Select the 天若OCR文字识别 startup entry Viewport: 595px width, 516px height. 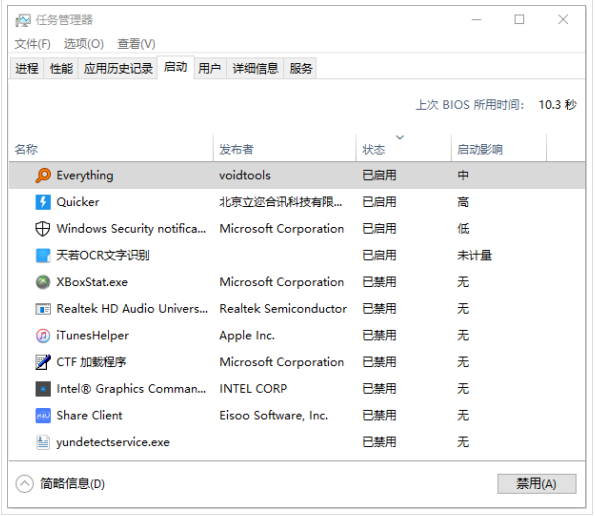(x=297, y=255)
